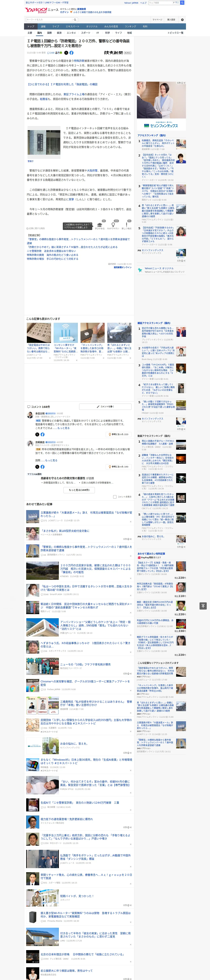Screen dimensions: 210x980
Task: Open 読売新聞オンライン source link below article
Action: point(123,267)
